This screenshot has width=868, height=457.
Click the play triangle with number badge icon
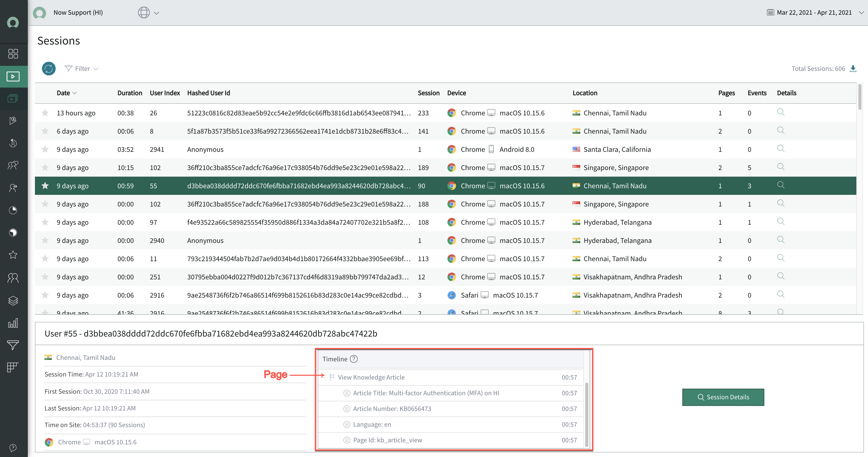(x=13, y=120)
